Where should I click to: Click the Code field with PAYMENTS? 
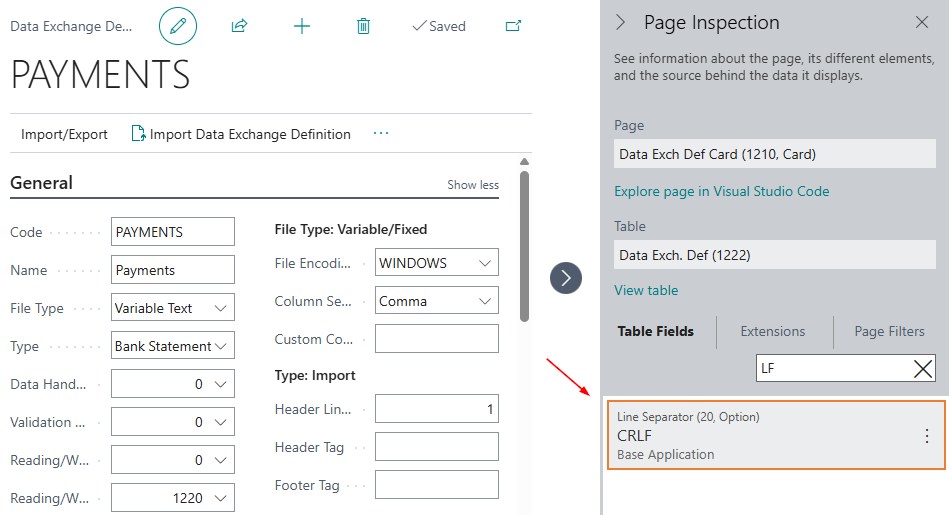coord(172,232)
